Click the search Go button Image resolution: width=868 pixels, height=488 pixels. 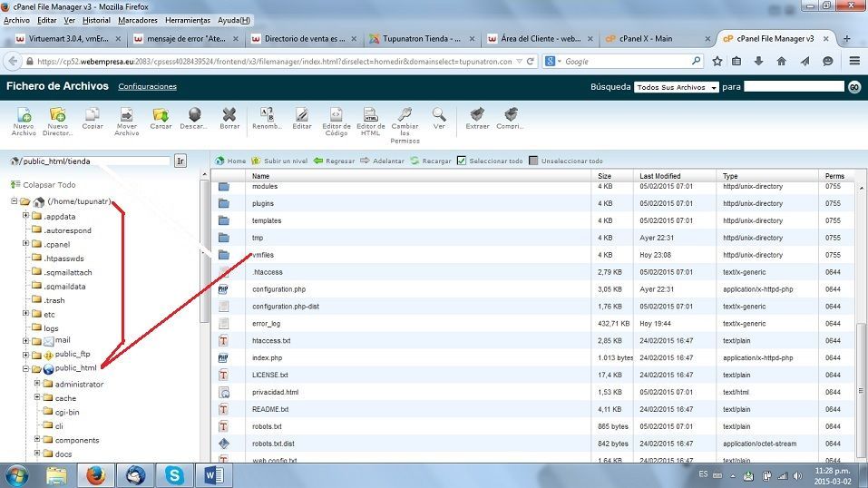coord(854,87)
